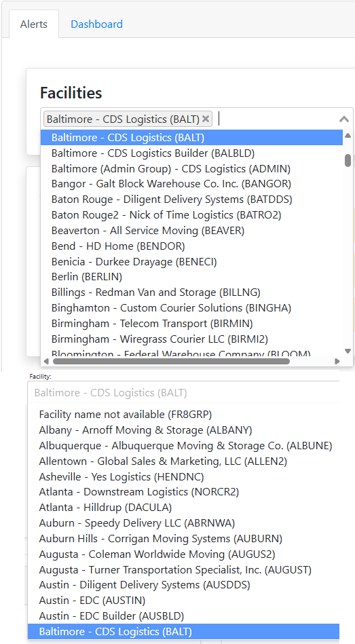The image size is (355, 644).
Task: Select Beaverton - All Service Moving (BEAVER)
Action: click(x=191, y=231)
